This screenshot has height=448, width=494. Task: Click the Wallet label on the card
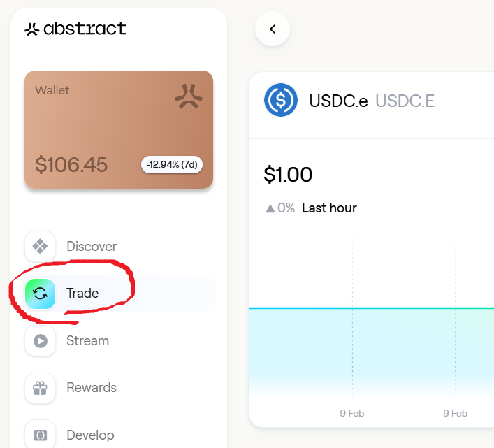click(52, 90)
